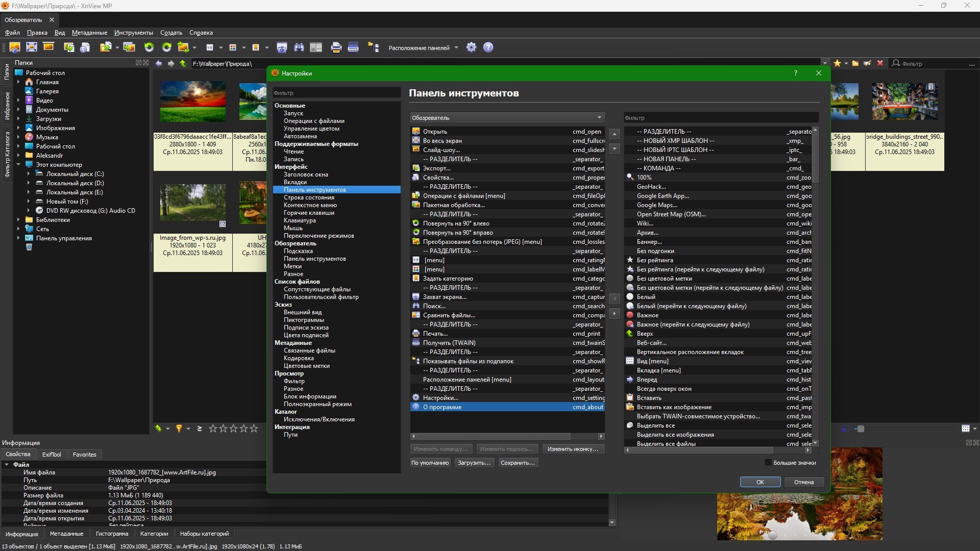Open the Обозреватель toolbar selection dropdown
The image size is (980, 551).
click(507, 118)
